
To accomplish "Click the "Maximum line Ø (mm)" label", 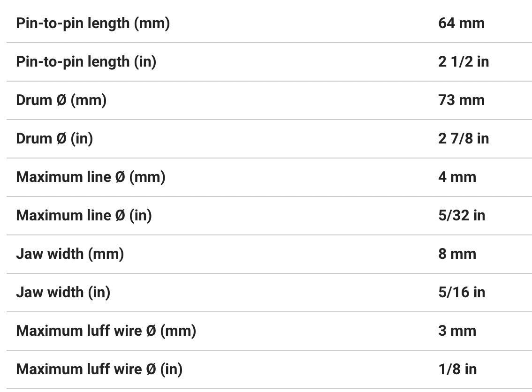I will [x=91, y=177].
